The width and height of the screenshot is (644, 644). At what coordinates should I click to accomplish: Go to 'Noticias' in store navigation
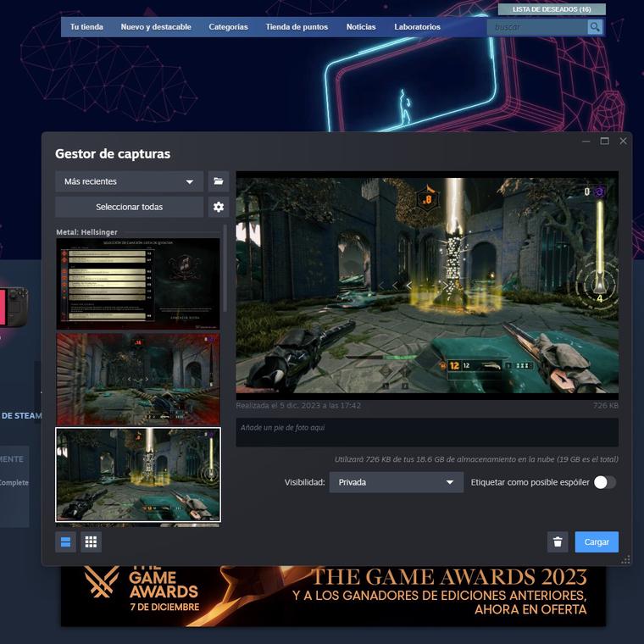(361, 27)
